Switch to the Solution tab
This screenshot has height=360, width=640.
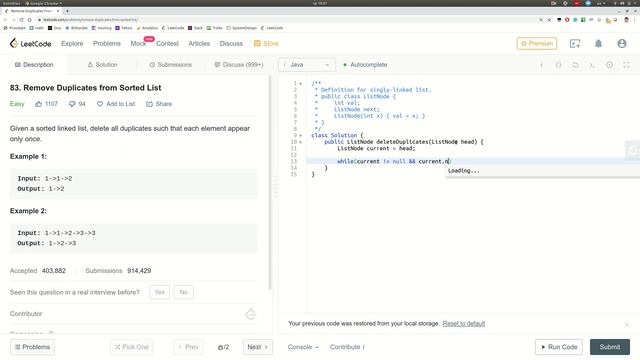click(102, 64)
